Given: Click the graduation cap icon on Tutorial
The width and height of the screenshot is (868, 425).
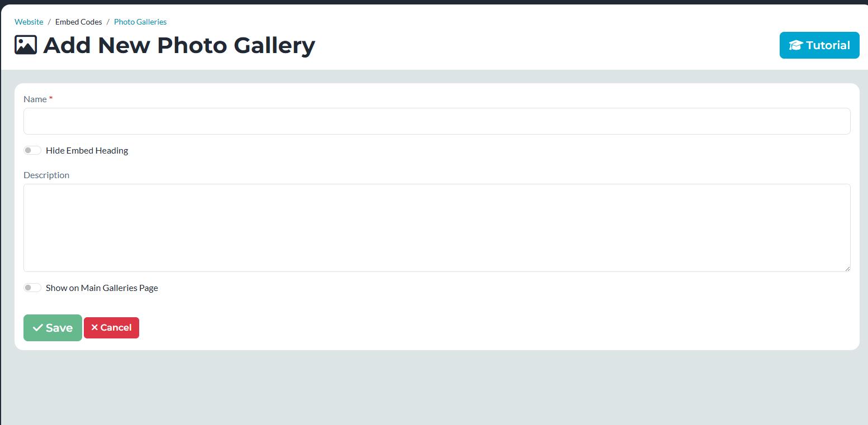Looking at the screenshot, I should pyautogui.click(x=795, y=45).
